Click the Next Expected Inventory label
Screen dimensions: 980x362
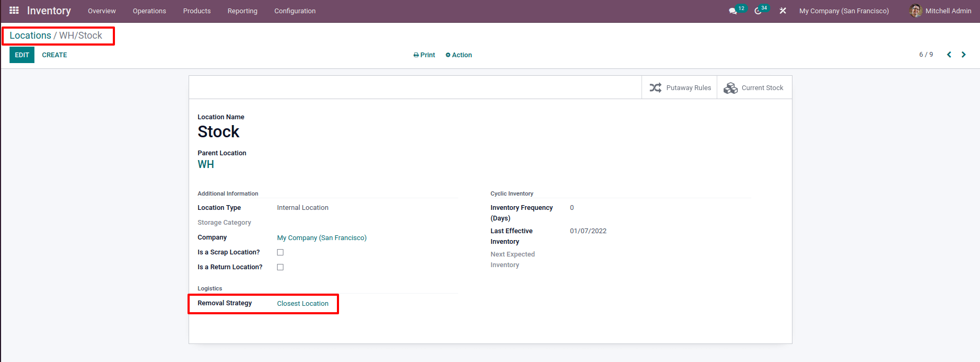click(512, 260)
